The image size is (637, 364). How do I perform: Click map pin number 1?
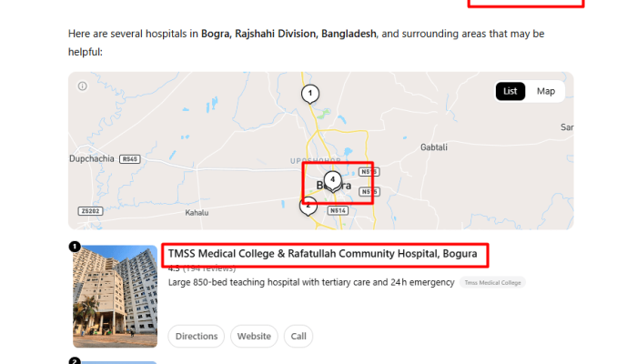click(x=310, y=94)
